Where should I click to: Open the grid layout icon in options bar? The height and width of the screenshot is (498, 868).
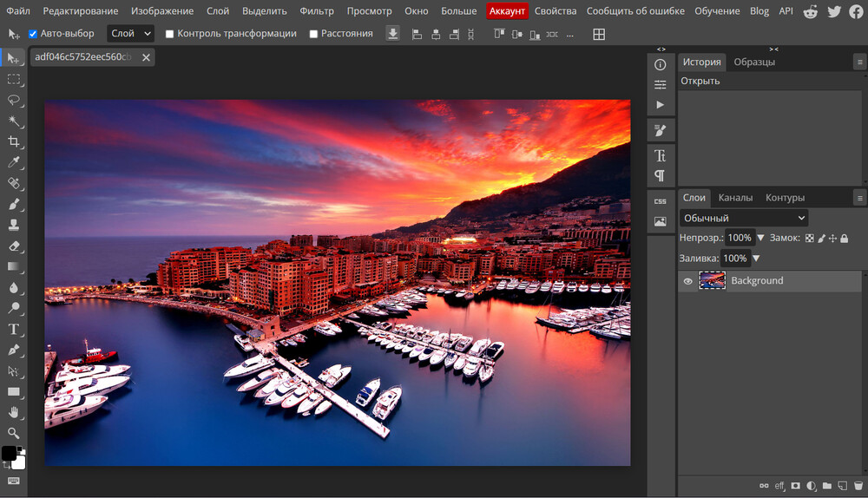pos(598,35)
